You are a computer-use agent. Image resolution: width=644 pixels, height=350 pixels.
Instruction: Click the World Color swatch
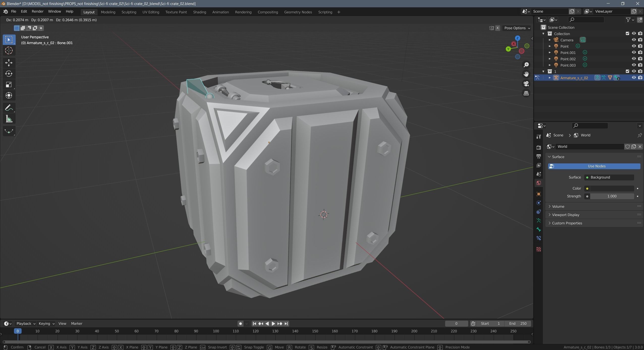tap(612, 188)
